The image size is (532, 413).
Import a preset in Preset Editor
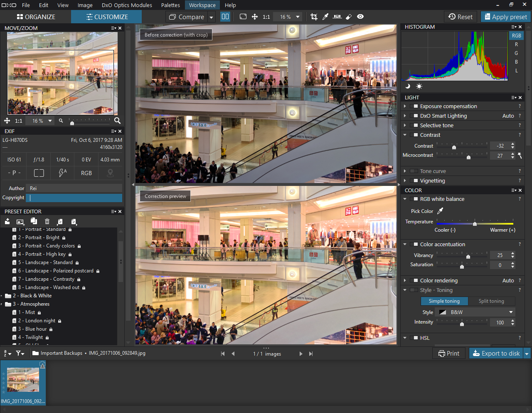coord(7,221)
